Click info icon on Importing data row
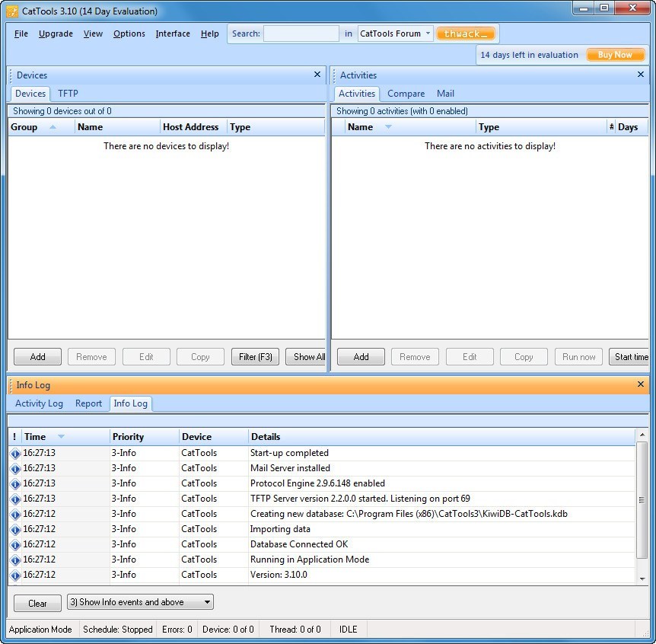The height and width of the screenshot is (644, 656). [x=15, y=530]
